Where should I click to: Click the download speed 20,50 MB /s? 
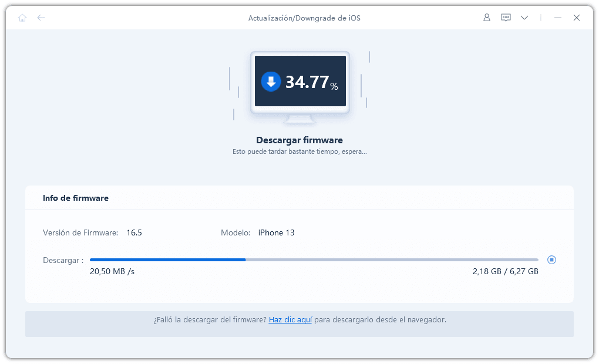click(112, 272)
